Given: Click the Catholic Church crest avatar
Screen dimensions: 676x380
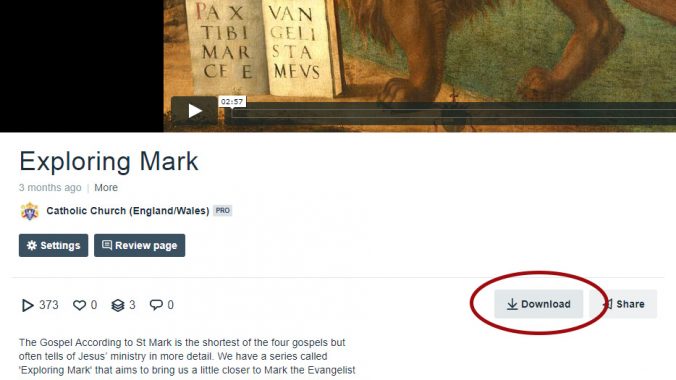Looking at the screenshot, I should (x=30, y=211).
